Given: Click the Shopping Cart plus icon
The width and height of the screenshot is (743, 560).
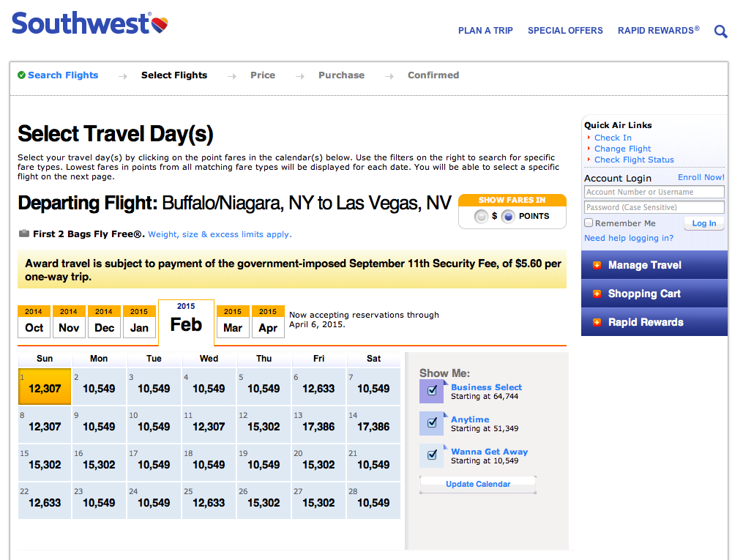Looking at the screenshot, I should [x=597, y=294].
